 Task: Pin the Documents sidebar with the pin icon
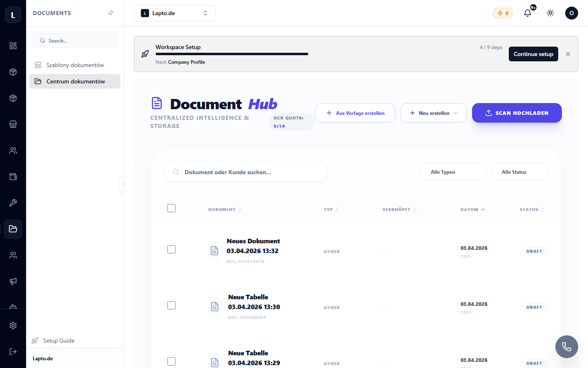coord(111,13)
